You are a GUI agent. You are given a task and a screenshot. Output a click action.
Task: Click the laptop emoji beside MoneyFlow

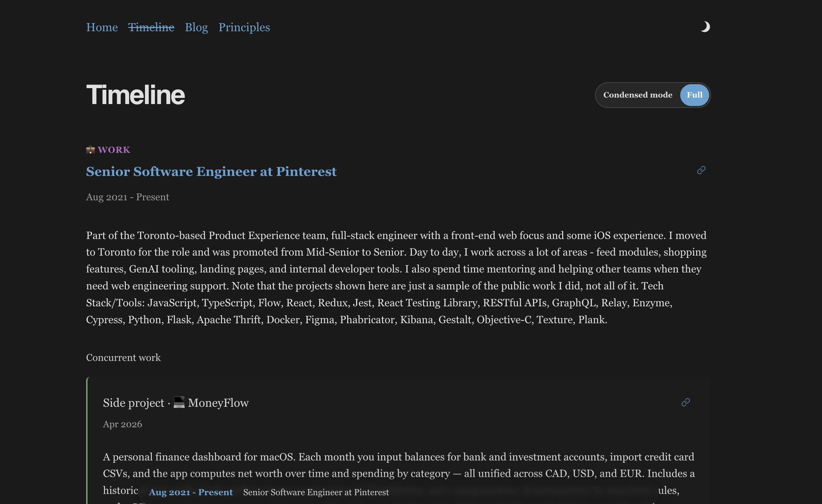[x=179, y=403]
